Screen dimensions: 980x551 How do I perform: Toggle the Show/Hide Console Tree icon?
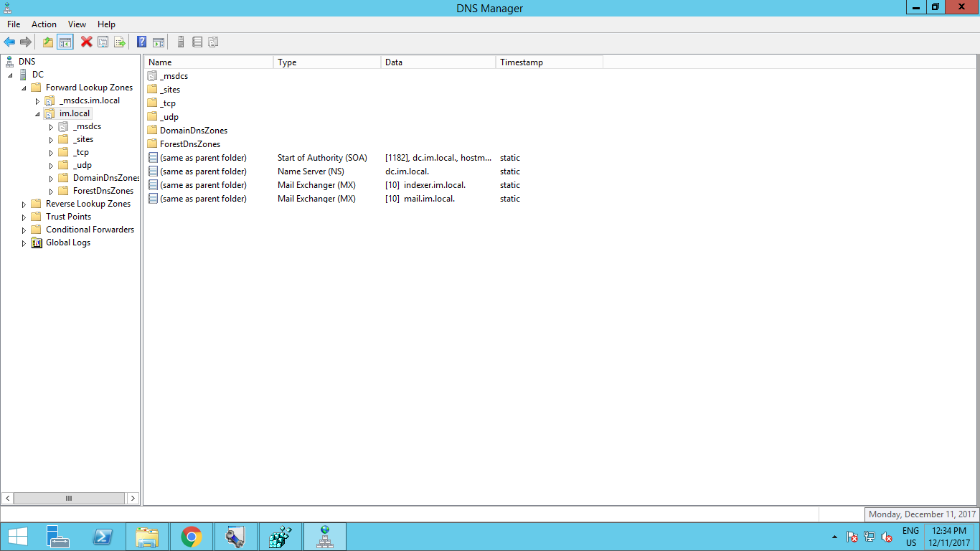point(65,42)
